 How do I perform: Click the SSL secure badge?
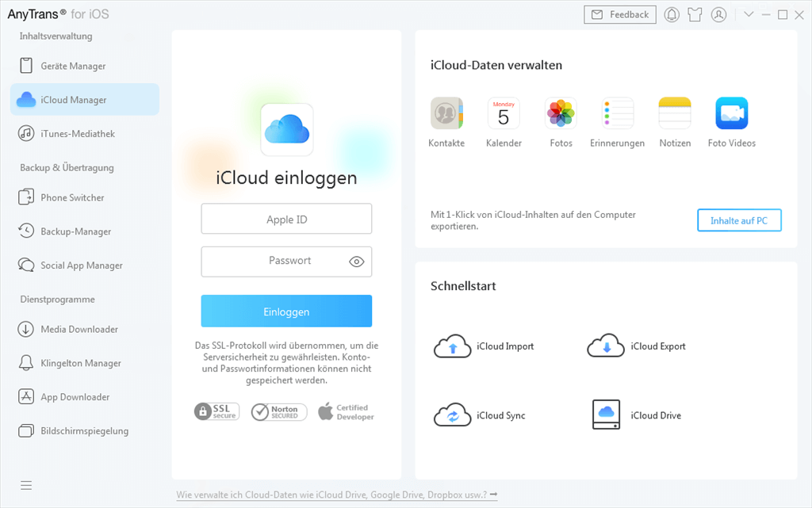pyautogui.click(x=217, y=411)
